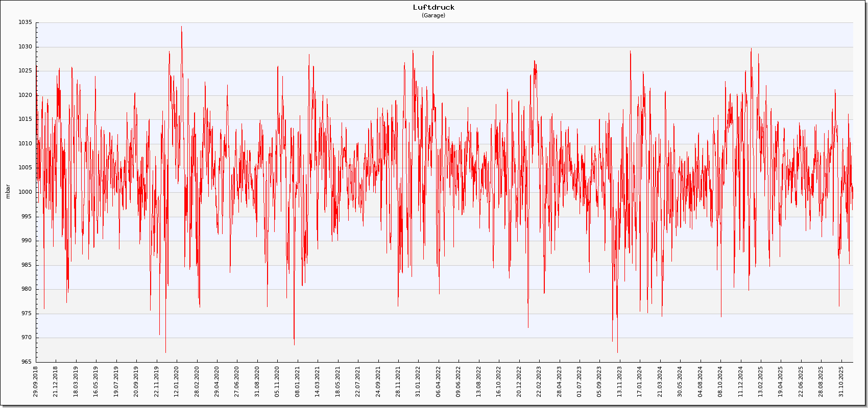Screen dimensions: 868x408
Task: Click the 965 y-axis value
Action: (x=27, y=362)
